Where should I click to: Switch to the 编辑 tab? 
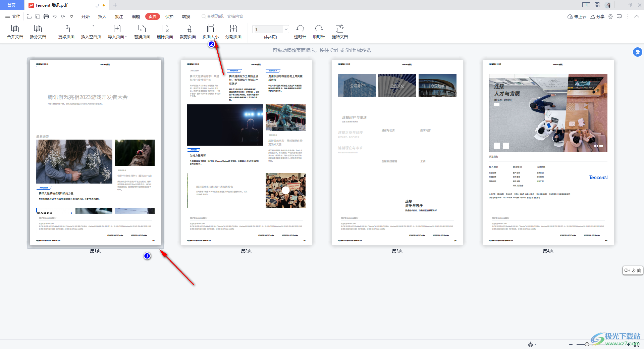[136, 16]
